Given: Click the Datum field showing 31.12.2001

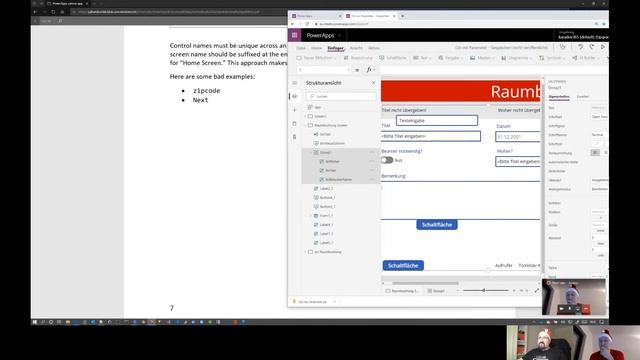Looking at the screenshot, I should [518, 137].
